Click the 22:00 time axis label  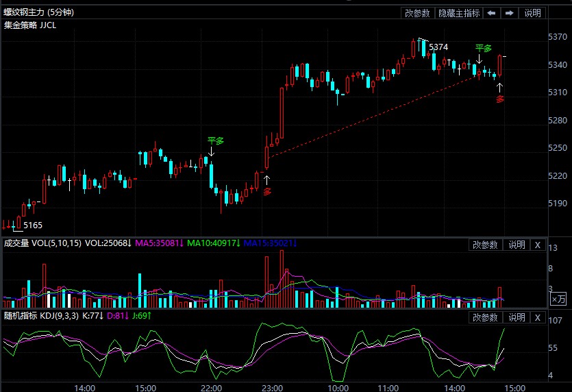click(x=211, y=388)
